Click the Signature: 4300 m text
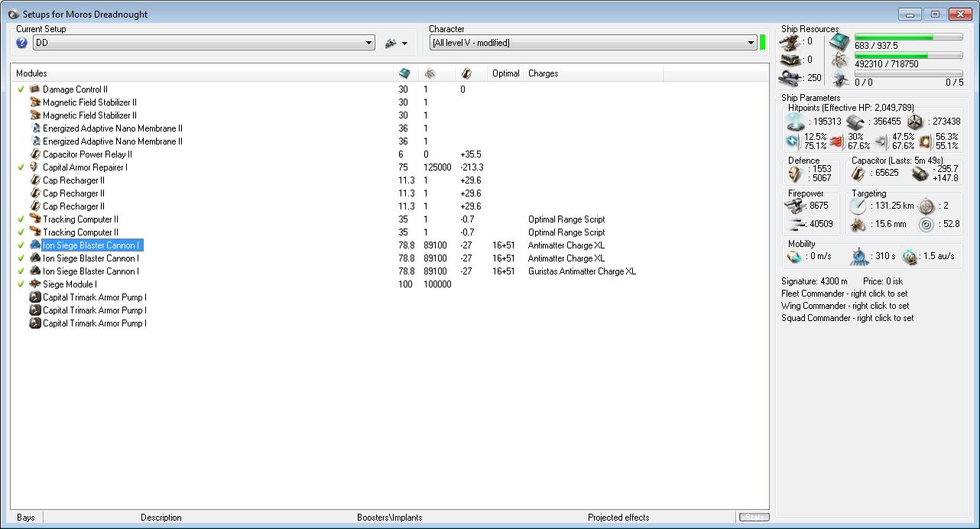This screenshot has height=529, width=980. tap(813, 281)
